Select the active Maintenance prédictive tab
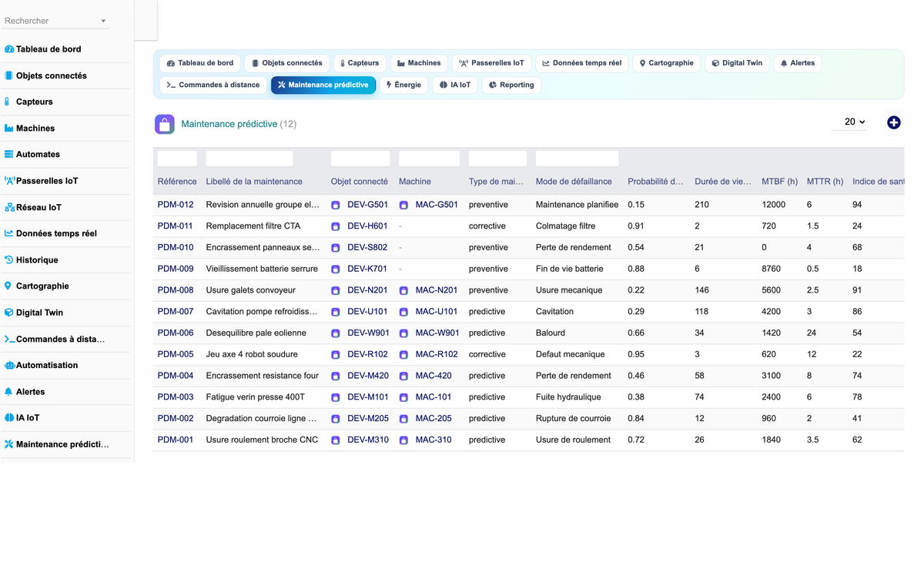 323,85
